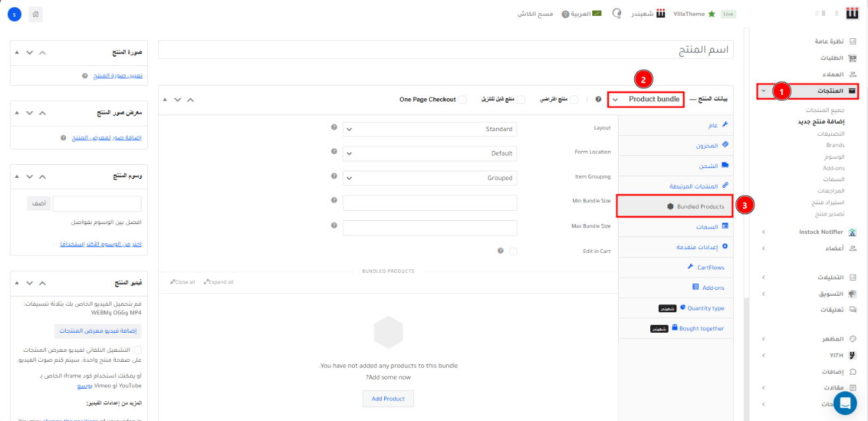Enable autoplay for product gallery video checkbox
This screenshot has width=868, height=421.
tap(138, 350)
